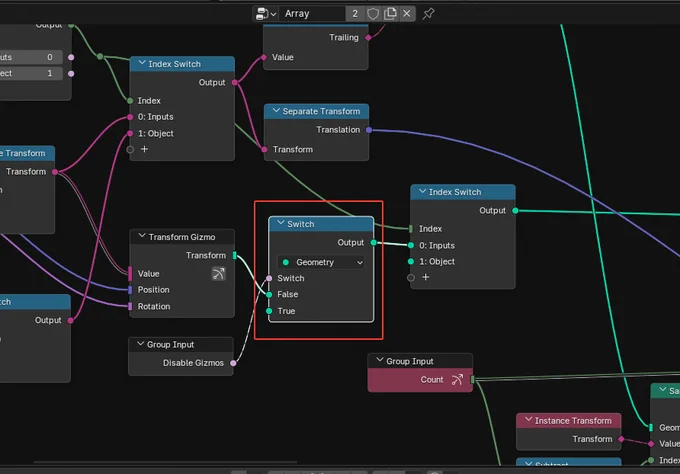Click 0: Inputs socket of right Index Switch
The width and height of the screenshot is (680, 474).
click(411, 245)
